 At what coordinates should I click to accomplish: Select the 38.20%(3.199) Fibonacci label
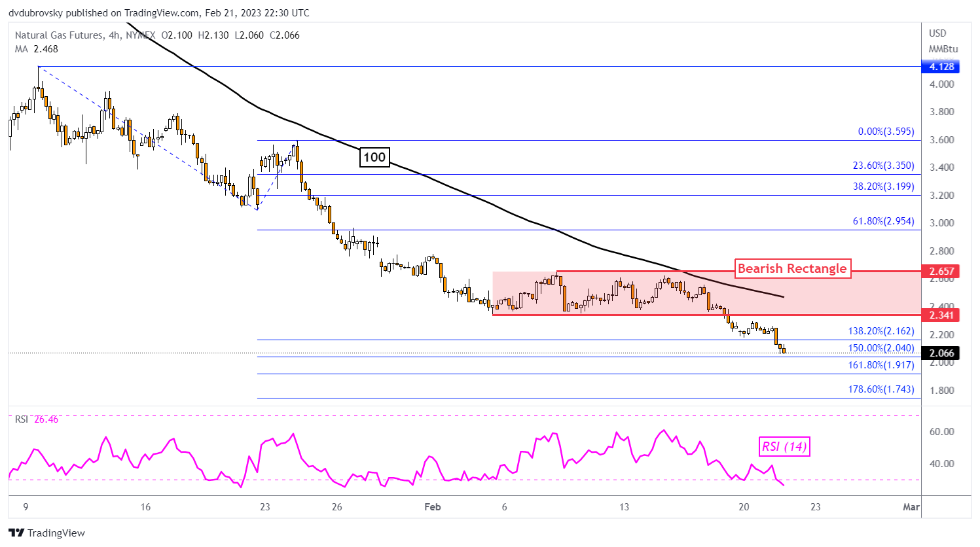point(883,186)
